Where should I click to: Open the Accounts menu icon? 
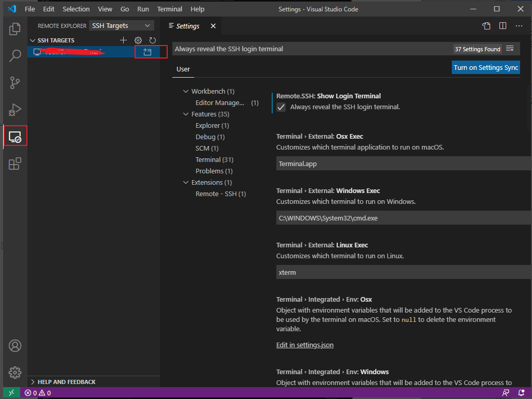(x=15, y=346)
